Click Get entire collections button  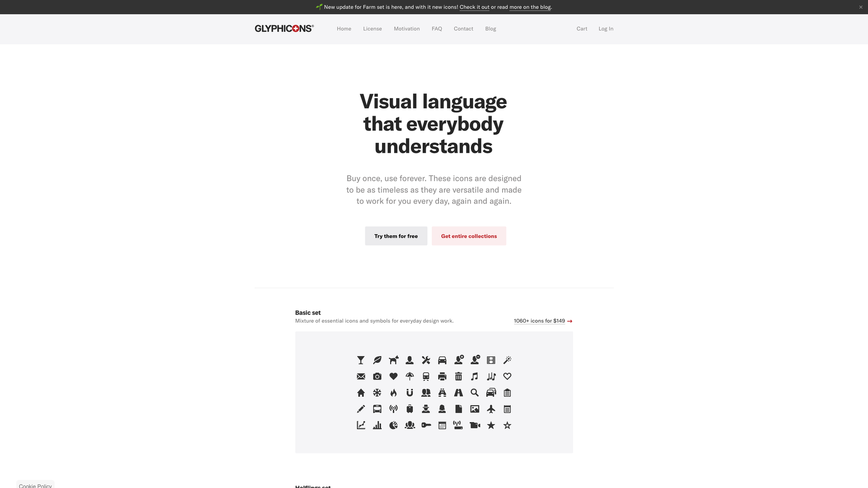pyautogui.click(x=468, y=236)
